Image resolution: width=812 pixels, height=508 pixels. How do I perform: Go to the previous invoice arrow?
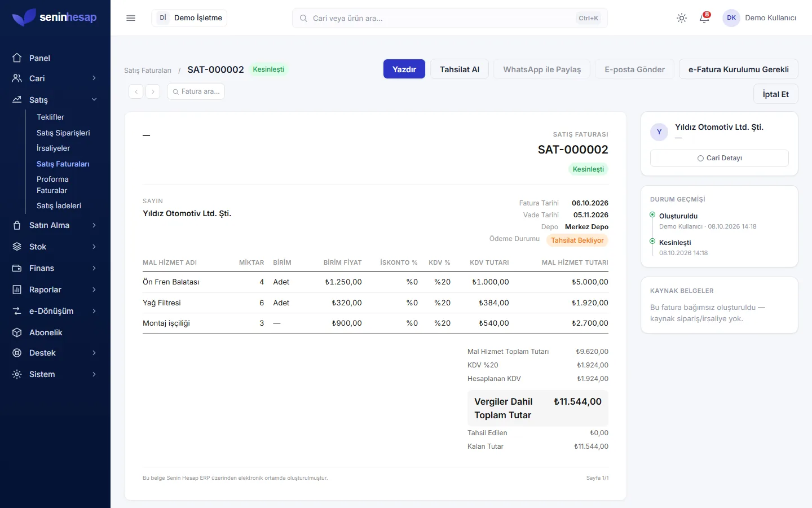pos(136,91)
